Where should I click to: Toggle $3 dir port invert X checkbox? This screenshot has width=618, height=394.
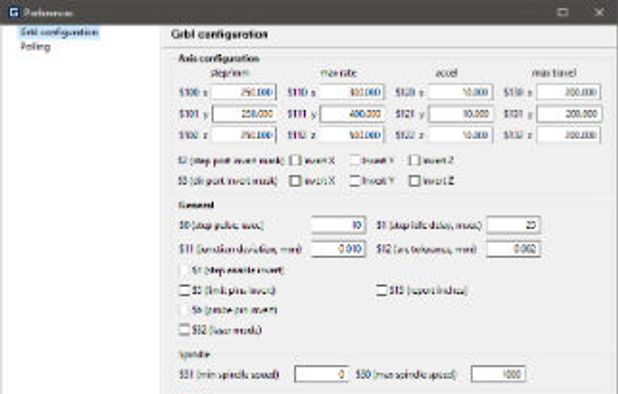(x=295, y=181)
